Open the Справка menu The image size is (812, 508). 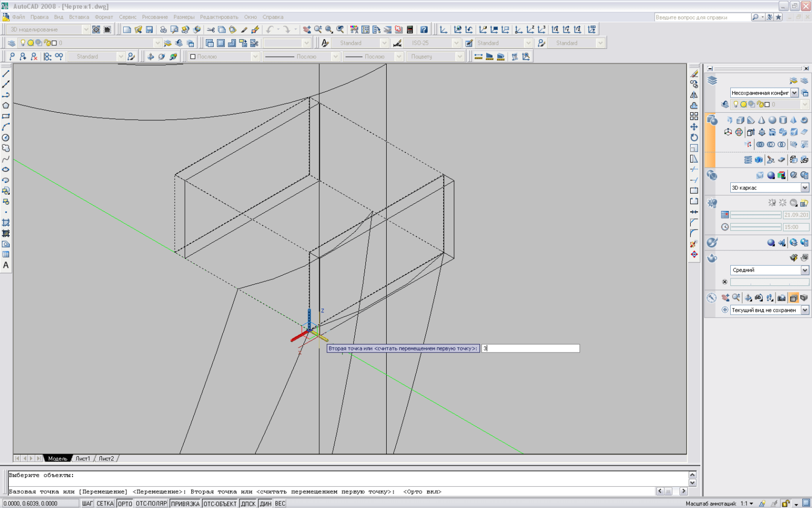pos(273,17)
